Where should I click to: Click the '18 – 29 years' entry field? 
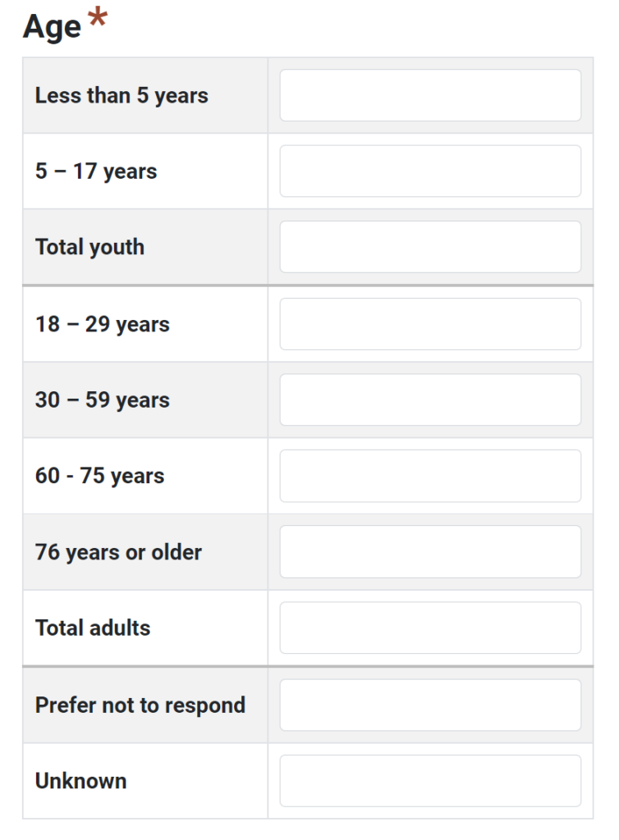point(430,324)
